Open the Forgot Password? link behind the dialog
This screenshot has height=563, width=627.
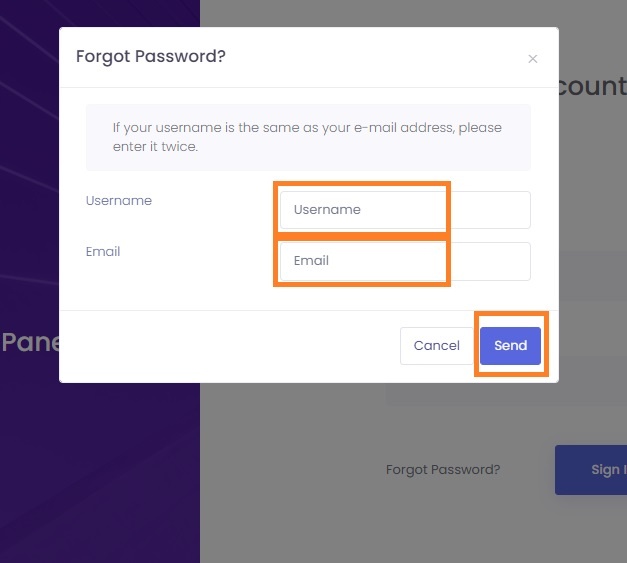click(443, 469)
